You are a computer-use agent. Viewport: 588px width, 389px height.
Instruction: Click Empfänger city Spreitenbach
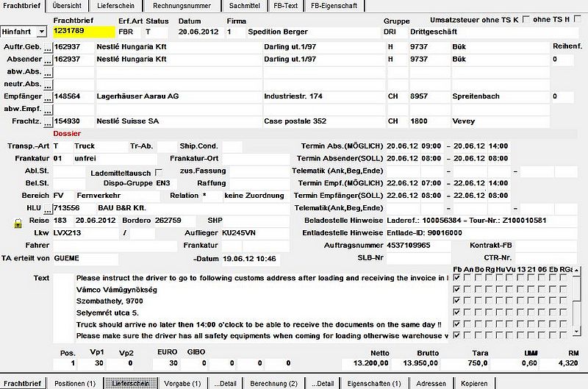pyautogui.click(x=501, y=96)
